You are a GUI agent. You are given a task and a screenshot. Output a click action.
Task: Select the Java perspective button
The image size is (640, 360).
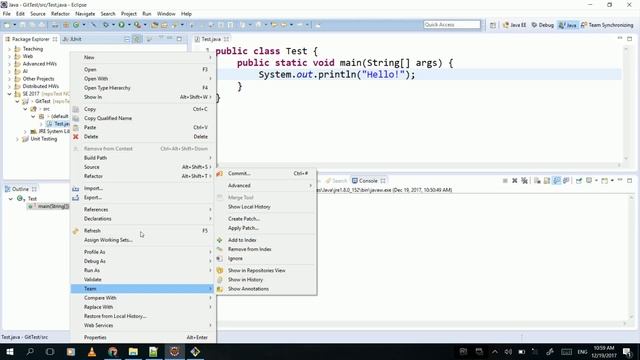pyautogui.click(x=567, y=25)
